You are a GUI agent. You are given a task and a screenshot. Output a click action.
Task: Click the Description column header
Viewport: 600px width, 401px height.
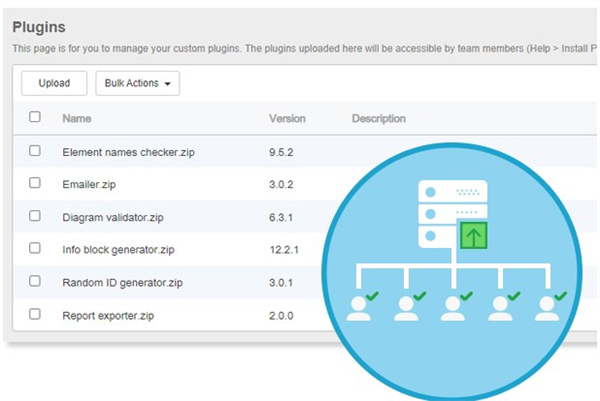point(378,118)
